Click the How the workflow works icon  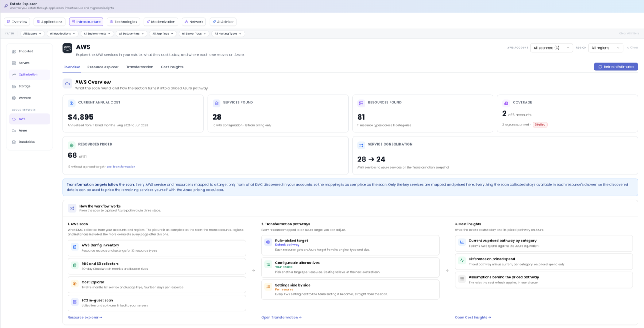pos(72,208)
